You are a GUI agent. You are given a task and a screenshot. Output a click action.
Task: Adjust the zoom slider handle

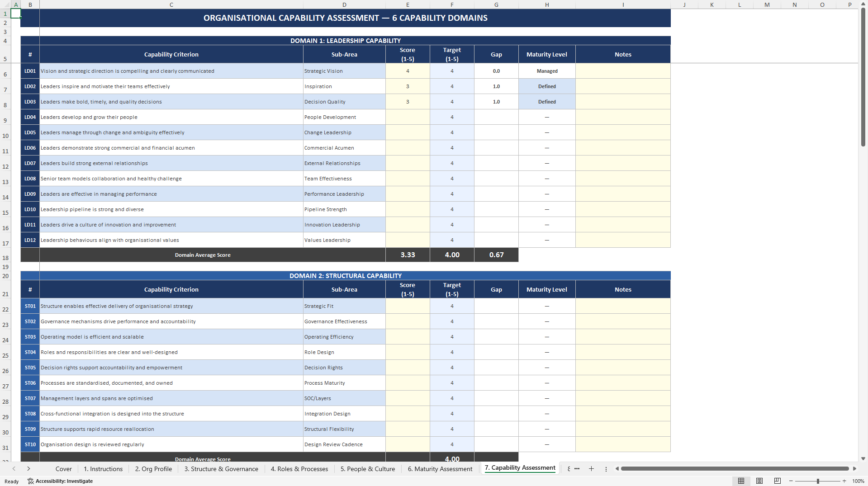(x=818, y=481)
